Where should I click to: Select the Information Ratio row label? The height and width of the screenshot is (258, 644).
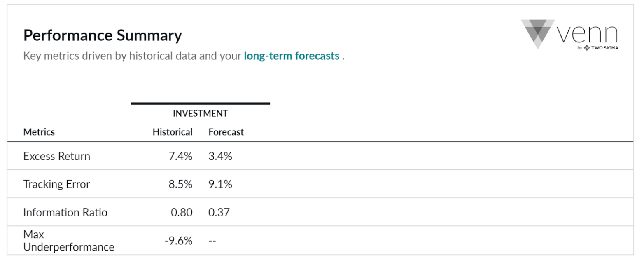(65, 213)
